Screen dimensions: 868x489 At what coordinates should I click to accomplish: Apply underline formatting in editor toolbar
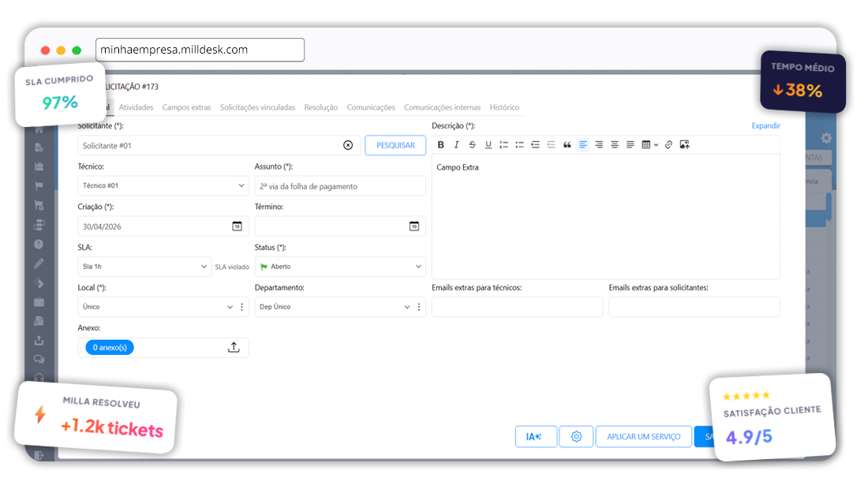point(488,145)
